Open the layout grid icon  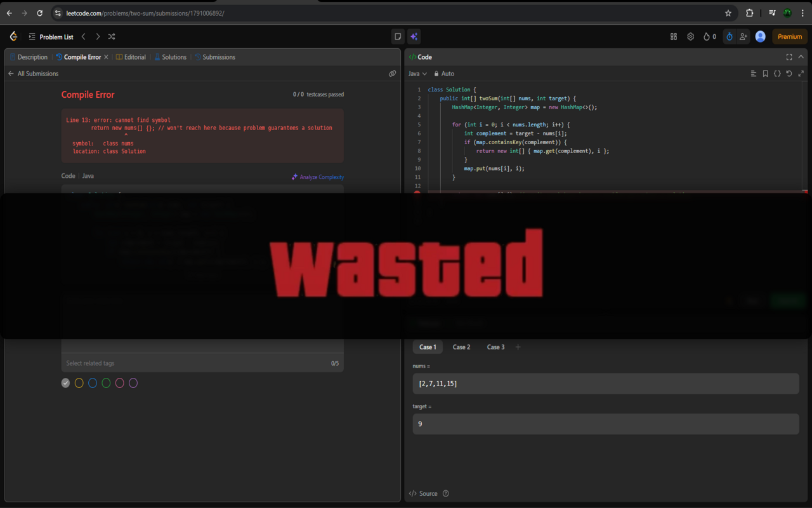click(674, 37)
